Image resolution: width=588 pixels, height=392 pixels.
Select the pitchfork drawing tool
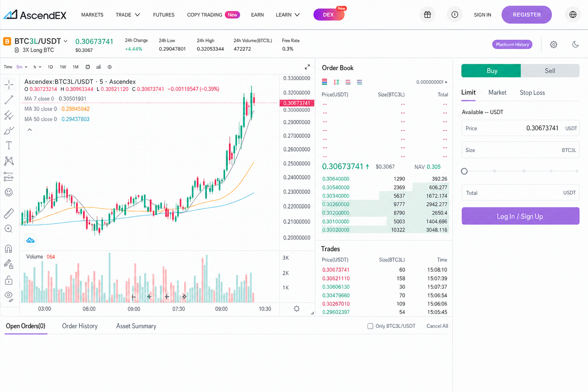[x=9, y=115]
